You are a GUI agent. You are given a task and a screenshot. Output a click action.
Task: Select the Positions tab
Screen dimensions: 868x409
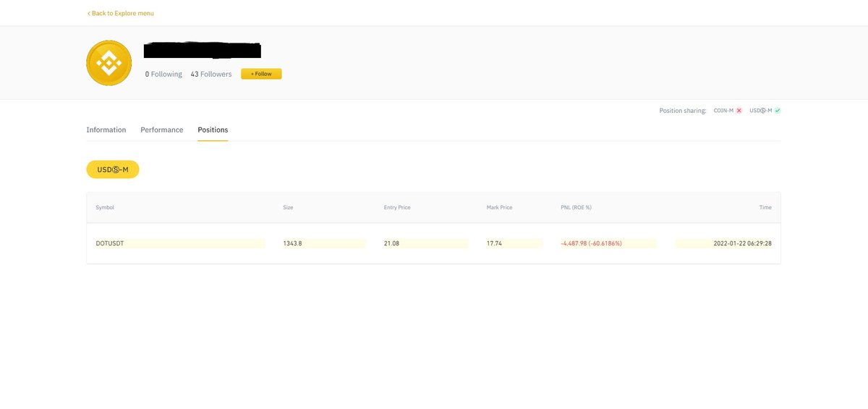(213, 130)
